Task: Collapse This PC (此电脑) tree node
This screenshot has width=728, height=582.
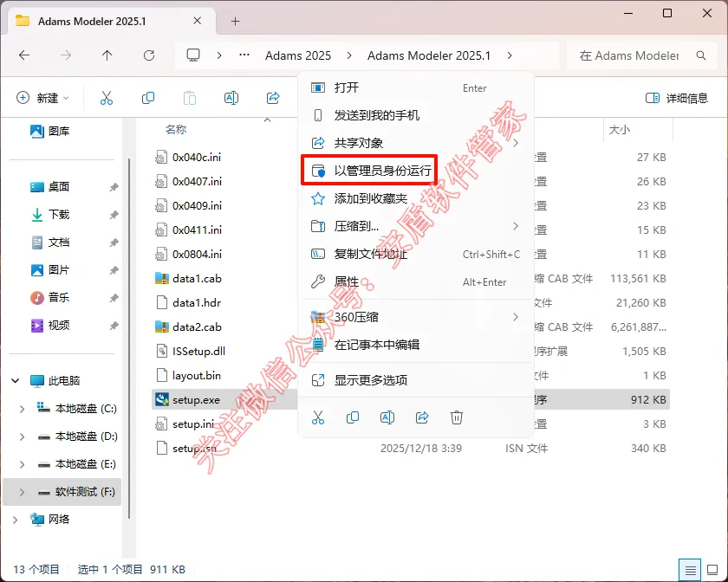Action: tap(16, 380)
